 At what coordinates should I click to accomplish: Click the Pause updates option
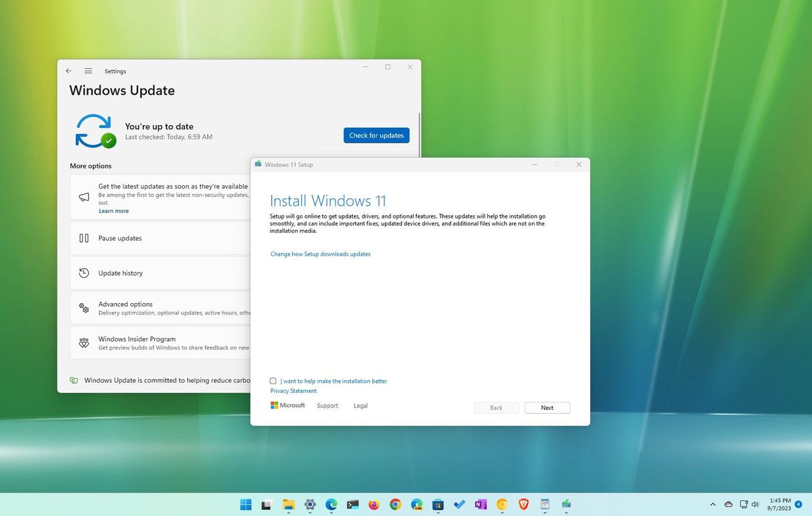click(160, 238)
